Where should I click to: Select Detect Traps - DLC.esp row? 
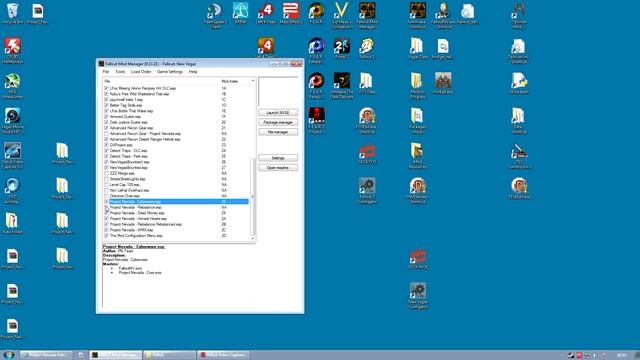(176, 151)
